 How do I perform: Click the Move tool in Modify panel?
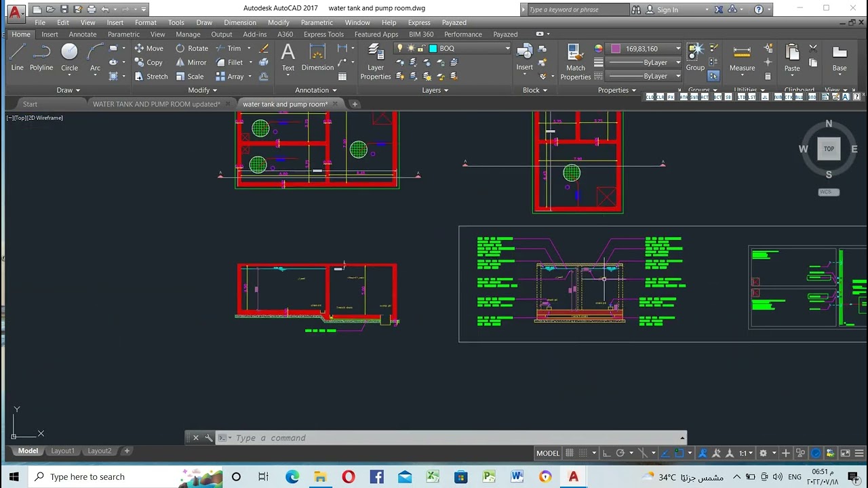pyautogui.click(x=149, y=48)
